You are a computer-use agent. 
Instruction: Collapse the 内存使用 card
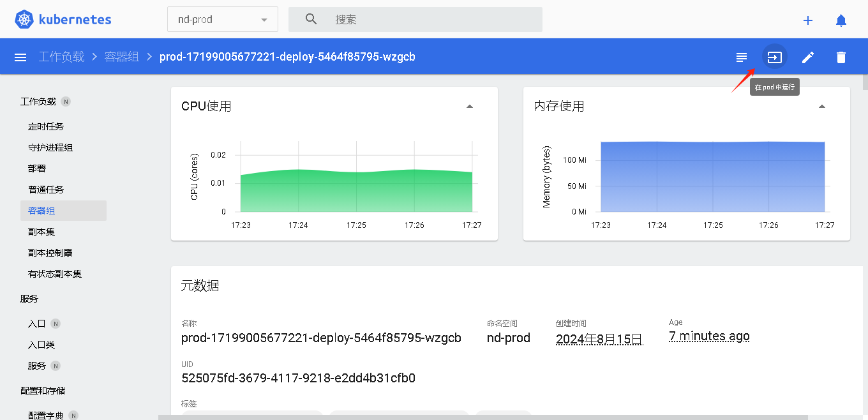click(x=822, y=106)
